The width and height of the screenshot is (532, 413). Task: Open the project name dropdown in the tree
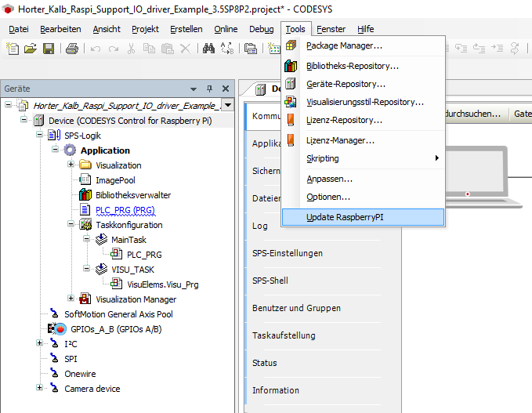click(x=228, y=105)
